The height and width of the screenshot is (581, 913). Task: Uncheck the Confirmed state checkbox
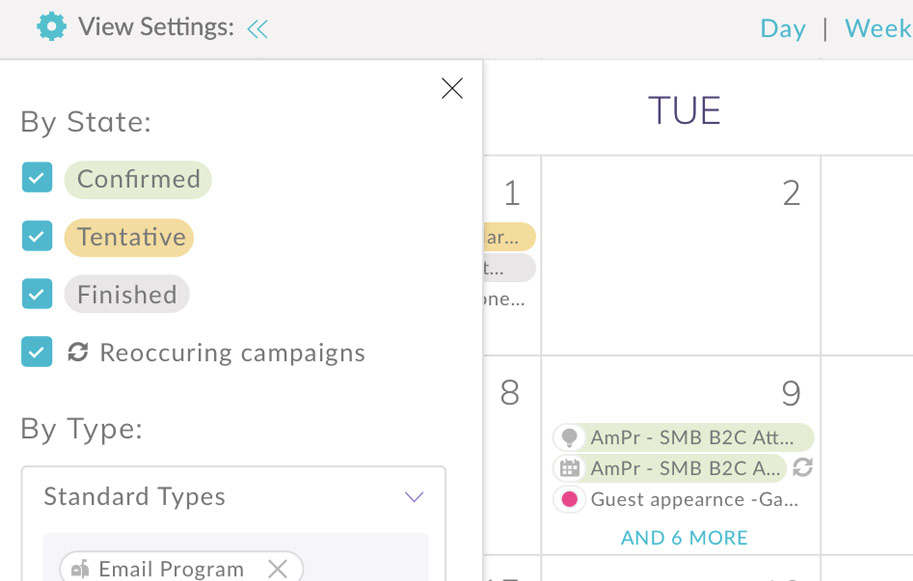point(37,179)
